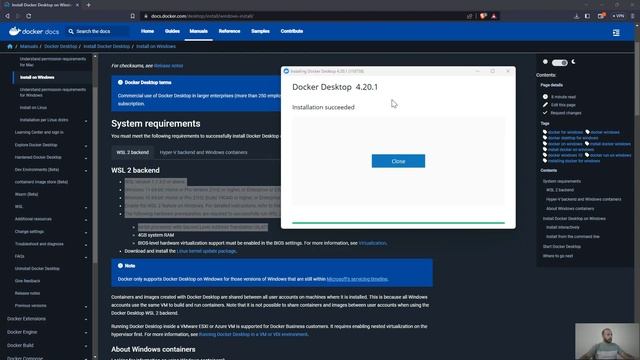Expand the FAQs sidebar section
This screenshot has width=640, height=360.
click(86, 257)
